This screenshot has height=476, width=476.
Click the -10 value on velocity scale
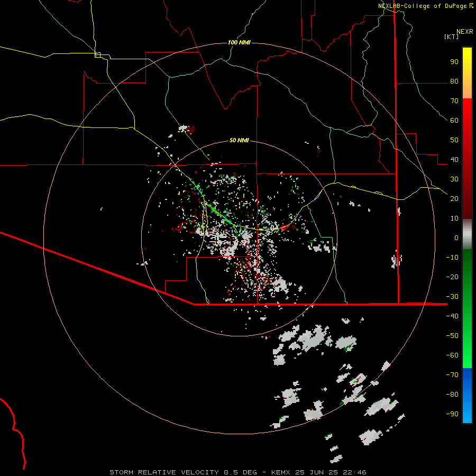point(452,258)
